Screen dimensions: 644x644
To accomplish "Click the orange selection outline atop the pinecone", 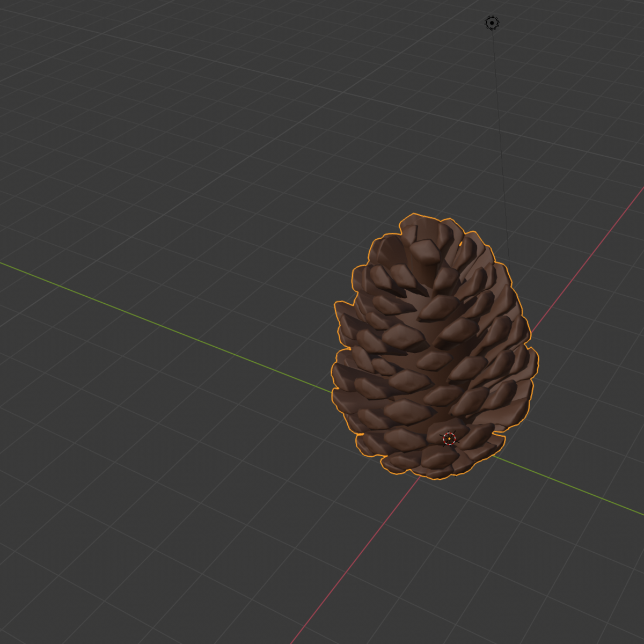I will point(413,214).
